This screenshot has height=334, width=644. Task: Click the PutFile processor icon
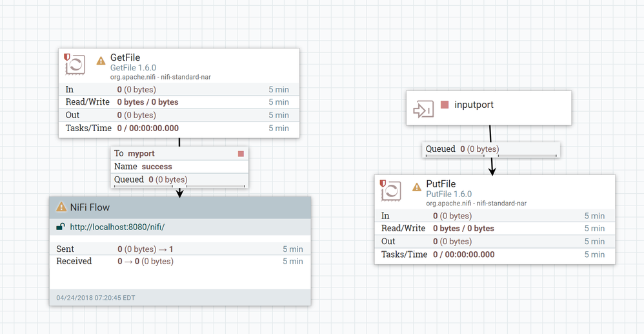[x=390, y=191]
